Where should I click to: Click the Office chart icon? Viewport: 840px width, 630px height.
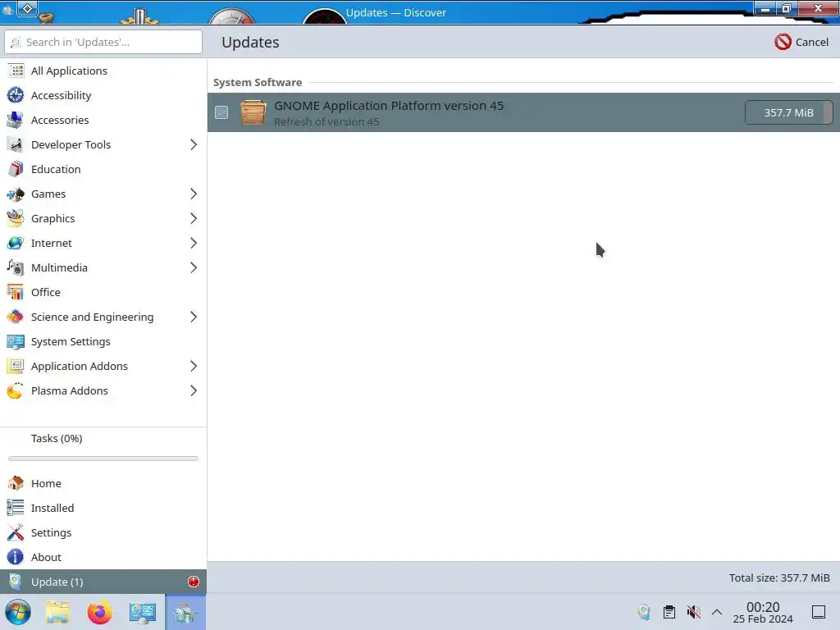point(16,293)
